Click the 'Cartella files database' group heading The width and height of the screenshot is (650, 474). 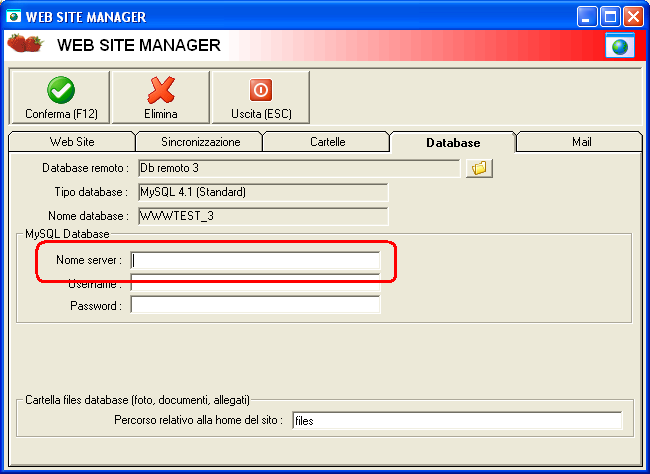coord(138,400)
